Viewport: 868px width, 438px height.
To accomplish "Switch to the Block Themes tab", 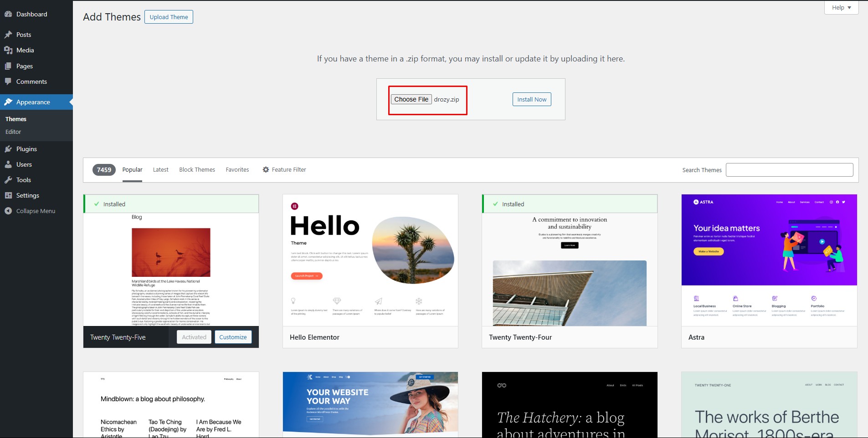I will [x=197, y=169].
